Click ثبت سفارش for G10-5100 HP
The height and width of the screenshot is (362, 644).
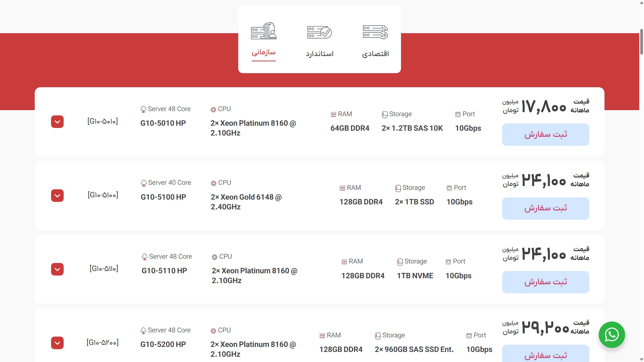(x=546, y=208)
